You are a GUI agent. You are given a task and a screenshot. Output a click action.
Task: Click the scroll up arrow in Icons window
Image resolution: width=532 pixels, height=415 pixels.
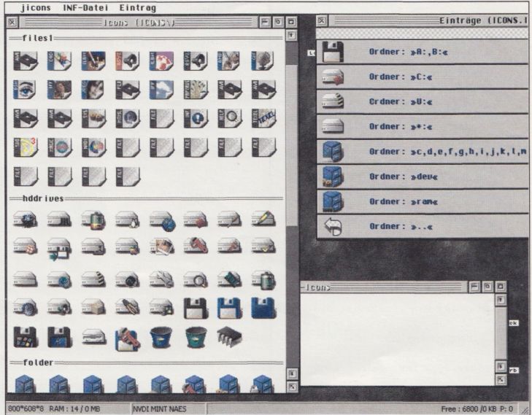coord(291,35)
